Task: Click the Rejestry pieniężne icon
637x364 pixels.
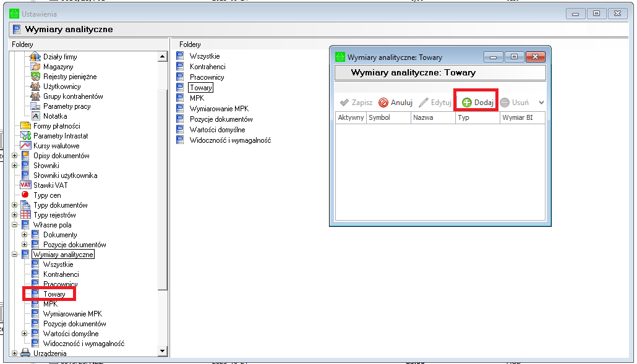Action: [x=35, y=77]
